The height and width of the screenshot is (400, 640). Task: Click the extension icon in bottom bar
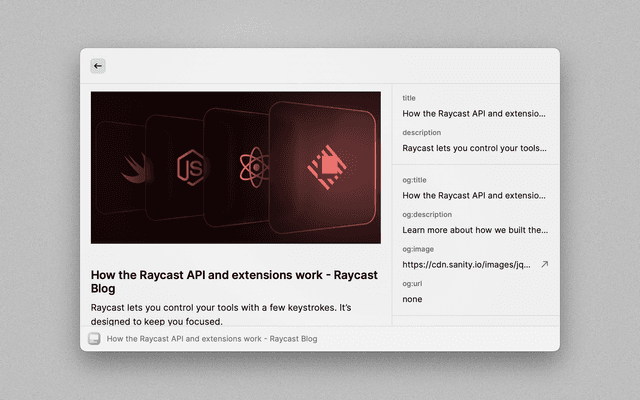click(x=94, y=339)
